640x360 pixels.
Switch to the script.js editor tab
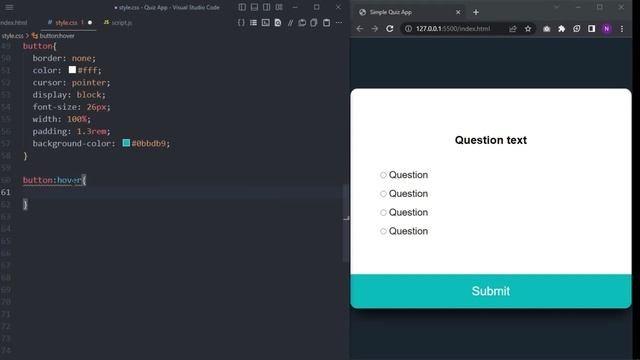(118, 23)
